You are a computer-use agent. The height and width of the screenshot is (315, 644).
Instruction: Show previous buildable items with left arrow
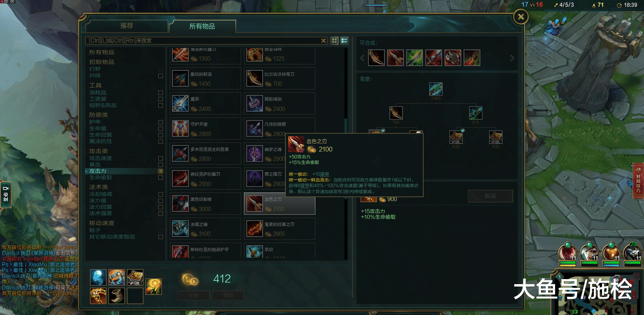[x=362, y=58]
